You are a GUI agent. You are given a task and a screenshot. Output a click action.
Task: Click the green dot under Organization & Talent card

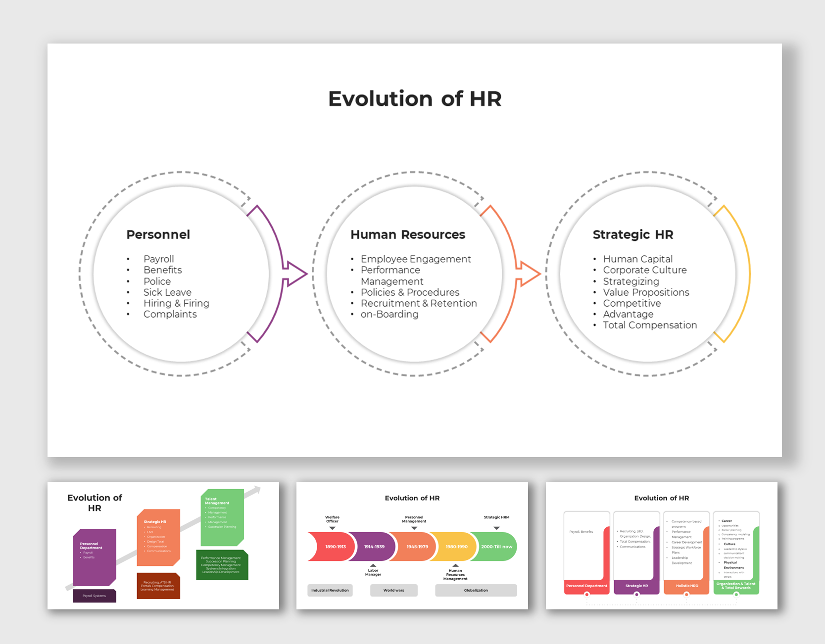click(736, 595)
